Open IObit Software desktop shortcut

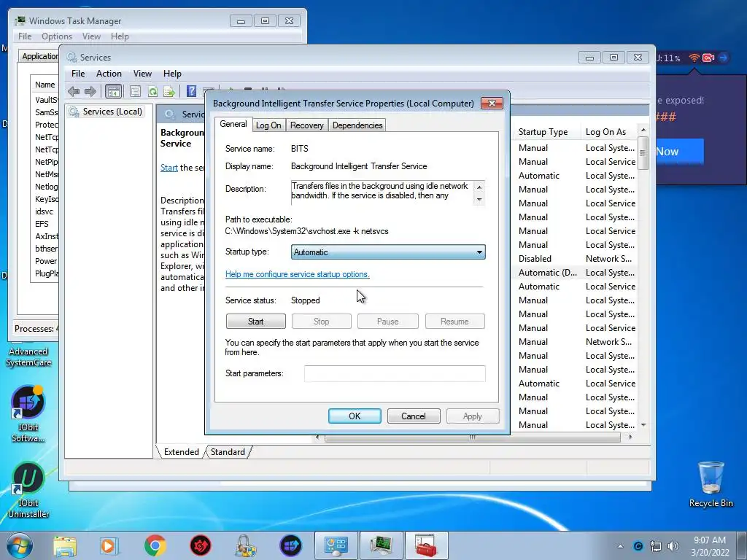[x=28, y=413]
